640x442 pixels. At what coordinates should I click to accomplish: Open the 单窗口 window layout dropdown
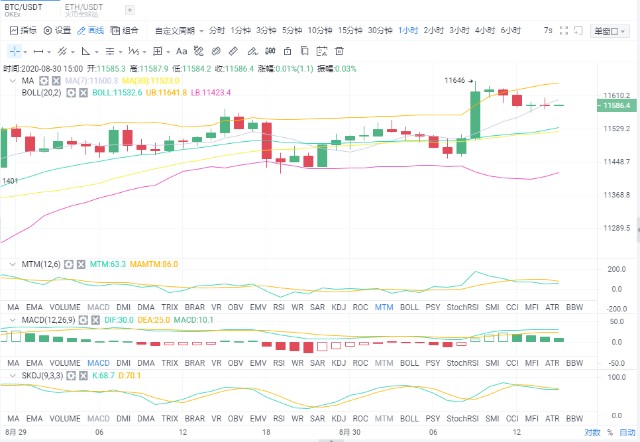610,31
